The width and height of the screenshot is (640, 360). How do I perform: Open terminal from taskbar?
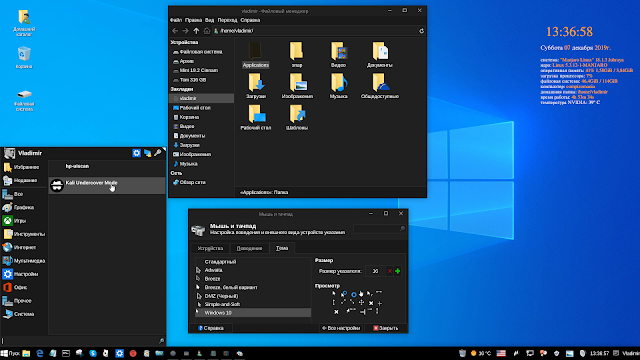click(66, 353)
